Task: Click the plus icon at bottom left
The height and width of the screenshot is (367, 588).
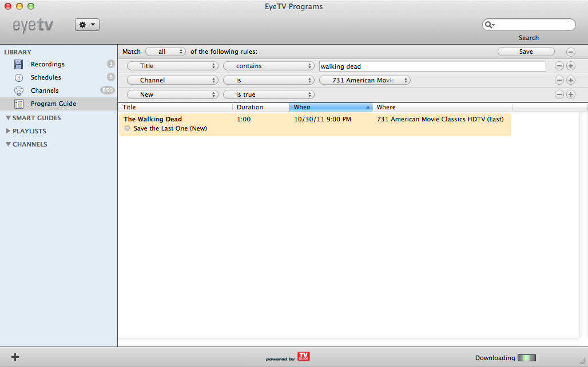Action: pos(15,357)
